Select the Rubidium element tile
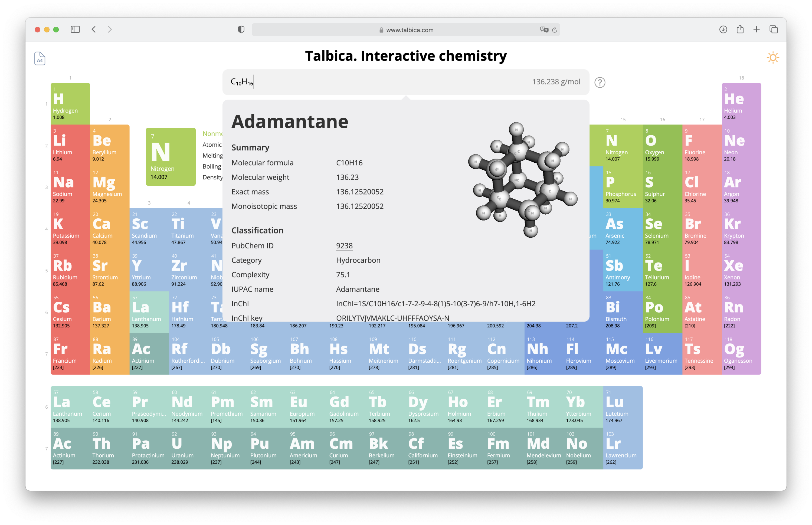Image resolution: width=812 pixels, height=525 pixels. tap(70, 271)
